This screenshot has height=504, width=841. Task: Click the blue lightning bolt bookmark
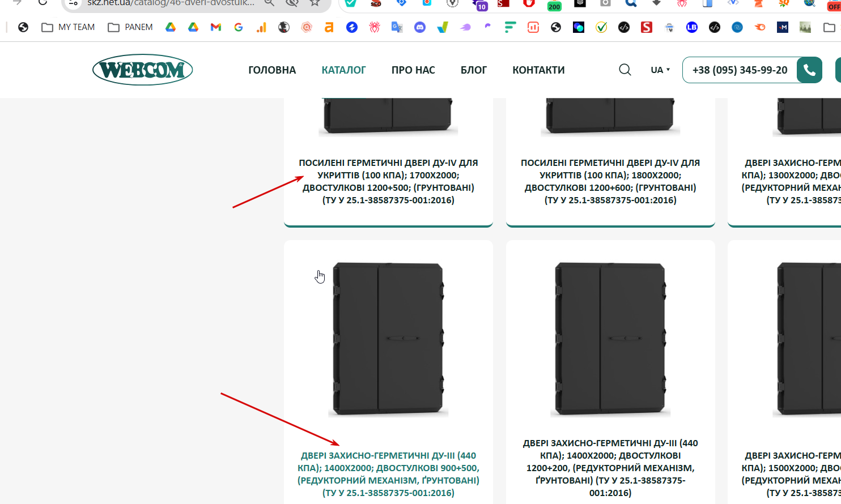[352, 27]
